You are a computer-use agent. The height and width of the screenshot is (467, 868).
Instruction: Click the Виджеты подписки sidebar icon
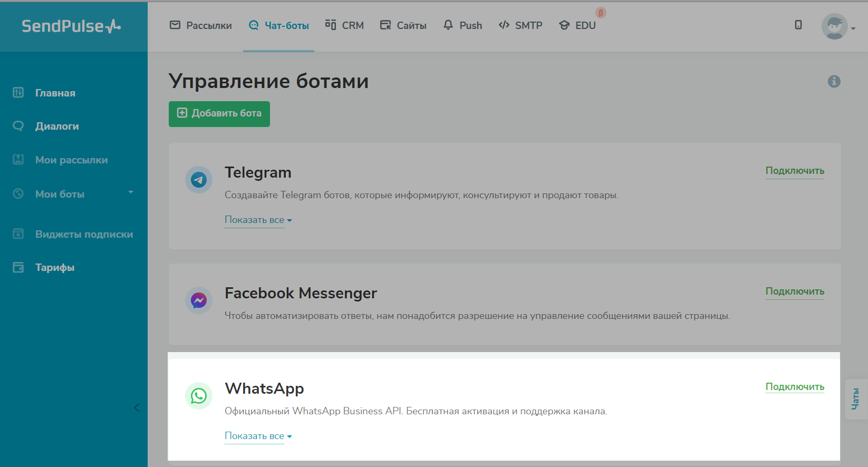click(x=18, y=234)
